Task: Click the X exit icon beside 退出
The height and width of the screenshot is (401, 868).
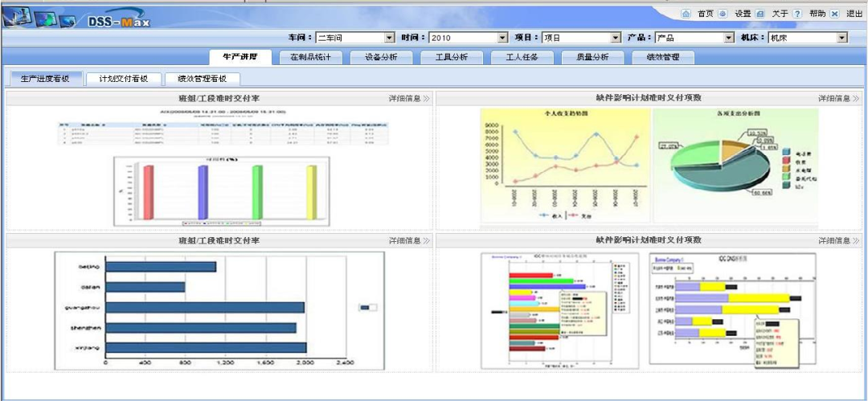Action: 834,14
